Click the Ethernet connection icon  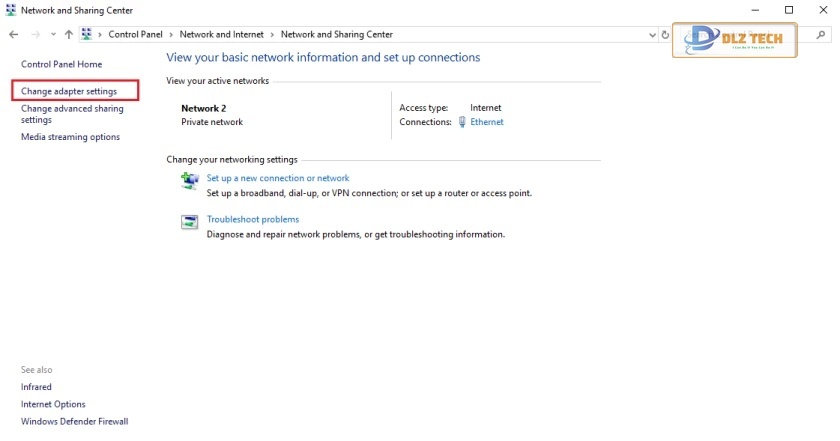[x=462, y=122]
